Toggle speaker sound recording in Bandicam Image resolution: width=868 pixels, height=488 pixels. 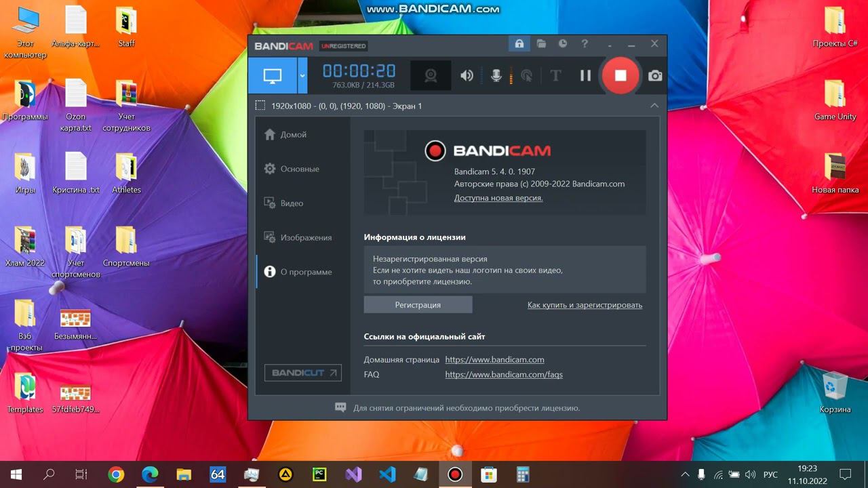coord(467,75)
